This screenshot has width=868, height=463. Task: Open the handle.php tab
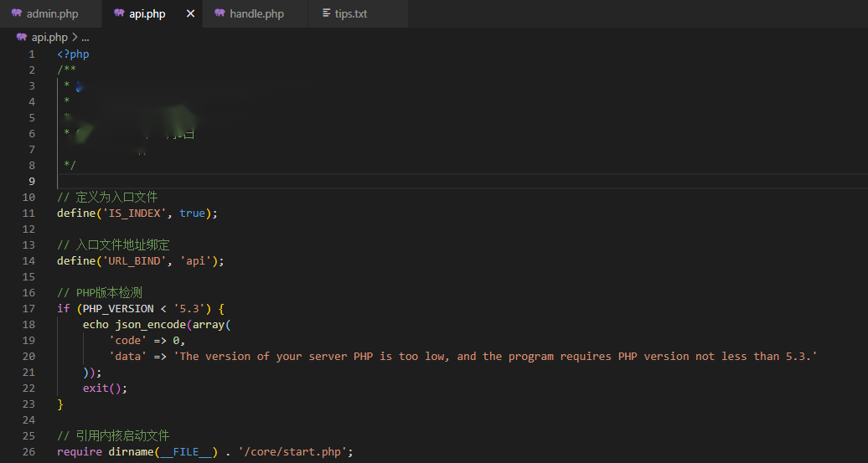click(x=256, y=14)
